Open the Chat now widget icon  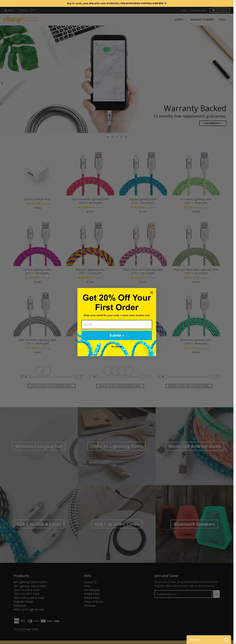(226, 639)
